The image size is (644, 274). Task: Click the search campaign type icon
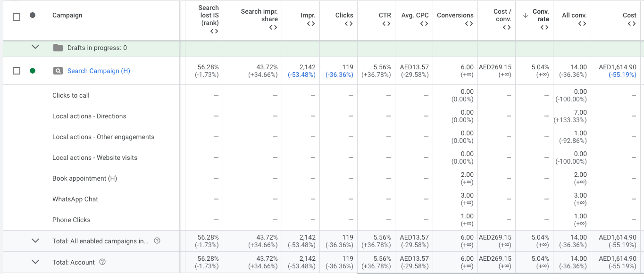[x=58, y=71]
